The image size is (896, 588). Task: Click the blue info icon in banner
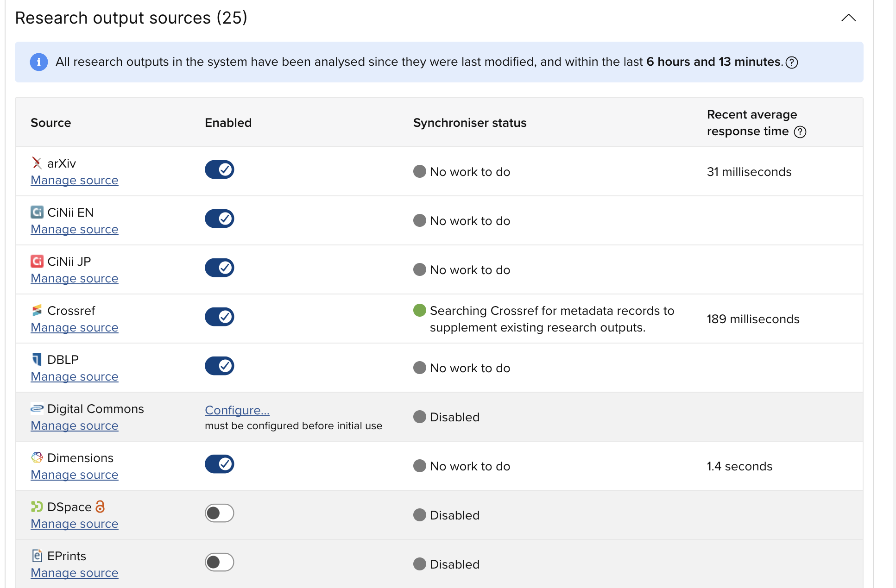(38, 62)
